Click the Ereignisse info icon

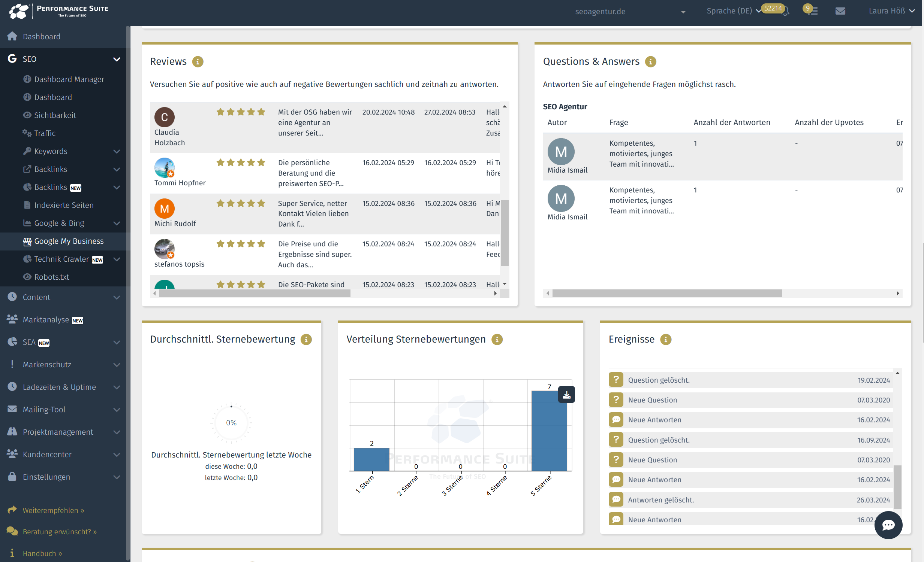tap(665, 340)
